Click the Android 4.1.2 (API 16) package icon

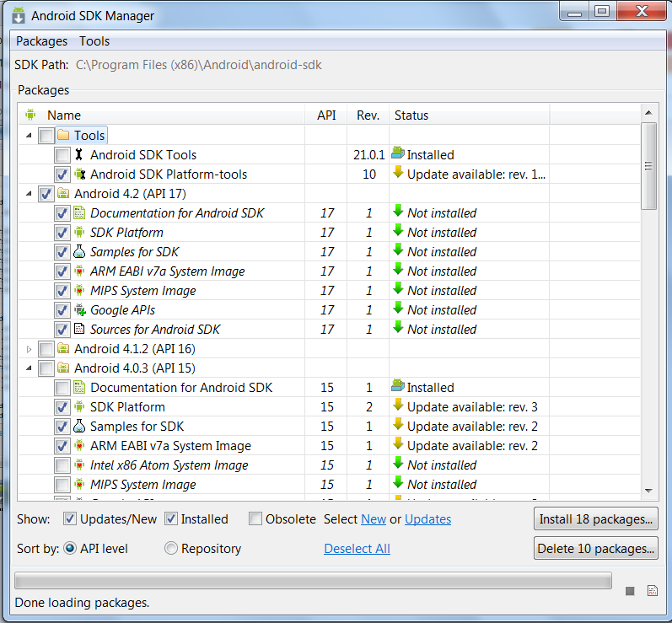(63, 348)
